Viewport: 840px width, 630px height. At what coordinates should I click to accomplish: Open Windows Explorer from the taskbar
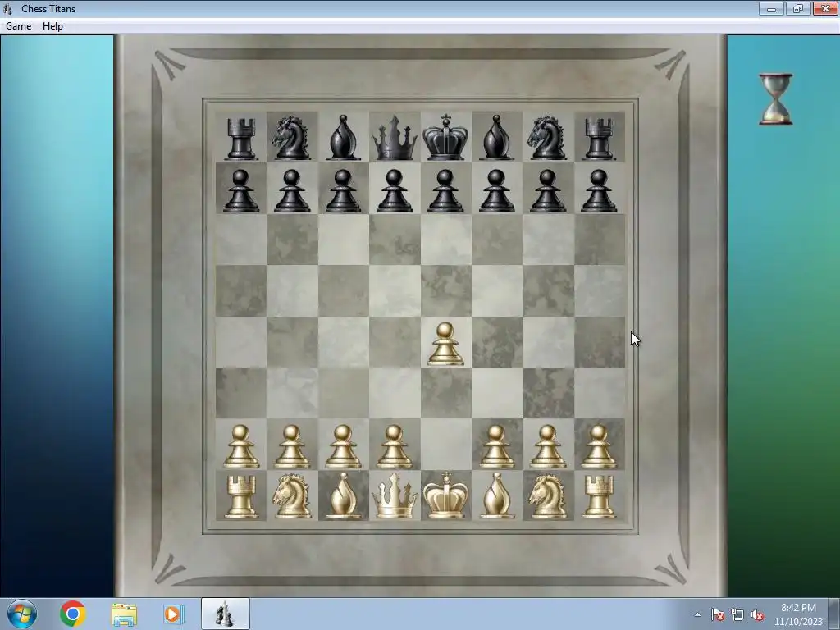point(124,614)
